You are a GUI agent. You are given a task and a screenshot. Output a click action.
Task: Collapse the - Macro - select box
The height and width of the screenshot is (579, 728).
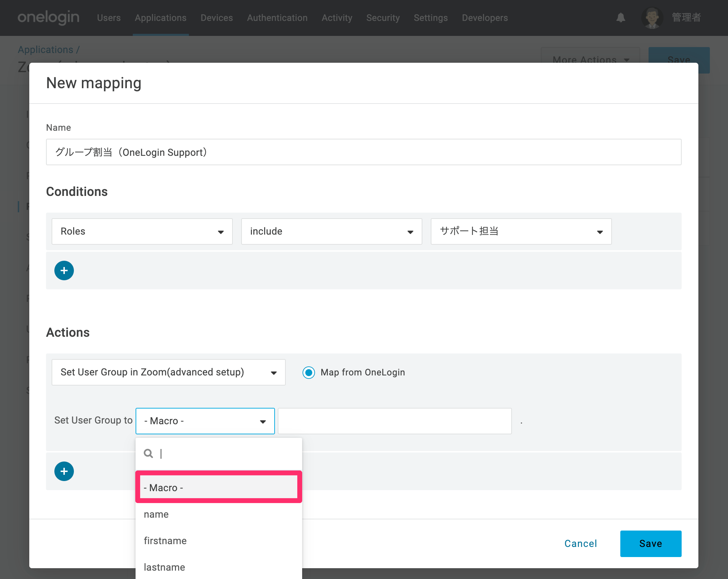click(x=205, y=421)
